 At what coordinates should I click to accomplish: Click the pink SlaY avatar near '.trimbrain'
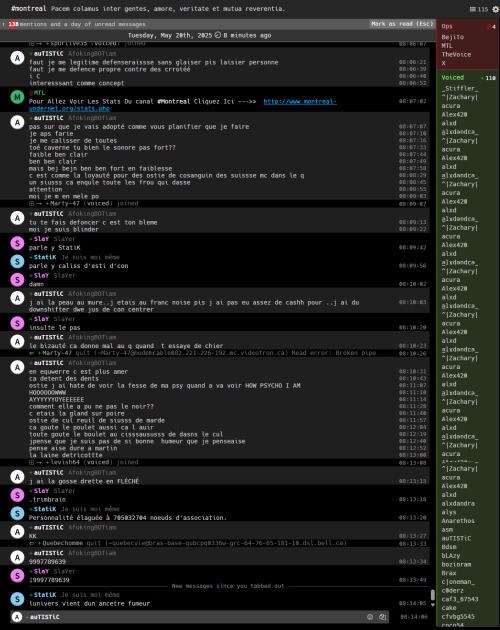[17, 495]
